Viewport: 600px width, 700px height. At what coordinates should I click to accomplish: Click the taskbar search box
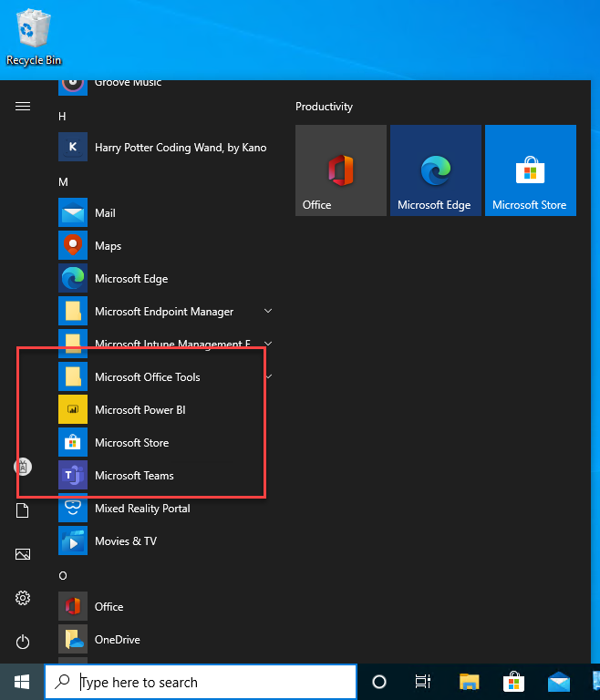(201, 682)
